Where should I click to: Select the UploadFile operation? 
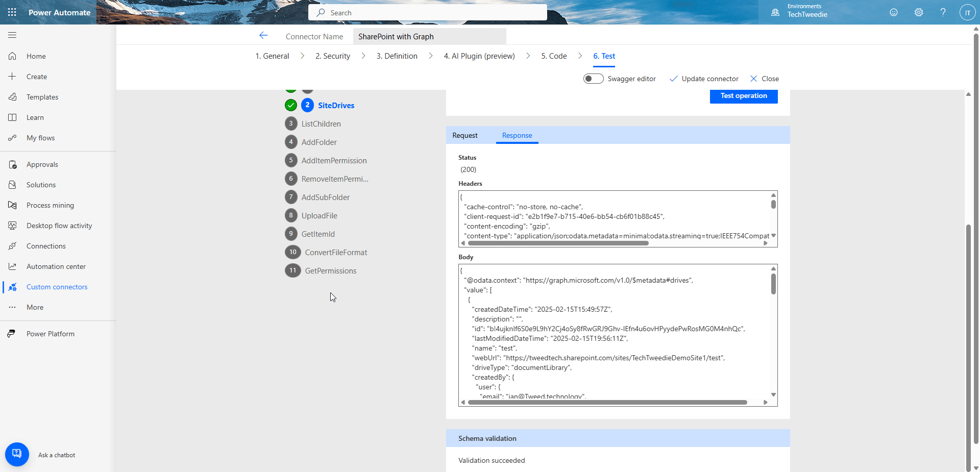[318, 215]
